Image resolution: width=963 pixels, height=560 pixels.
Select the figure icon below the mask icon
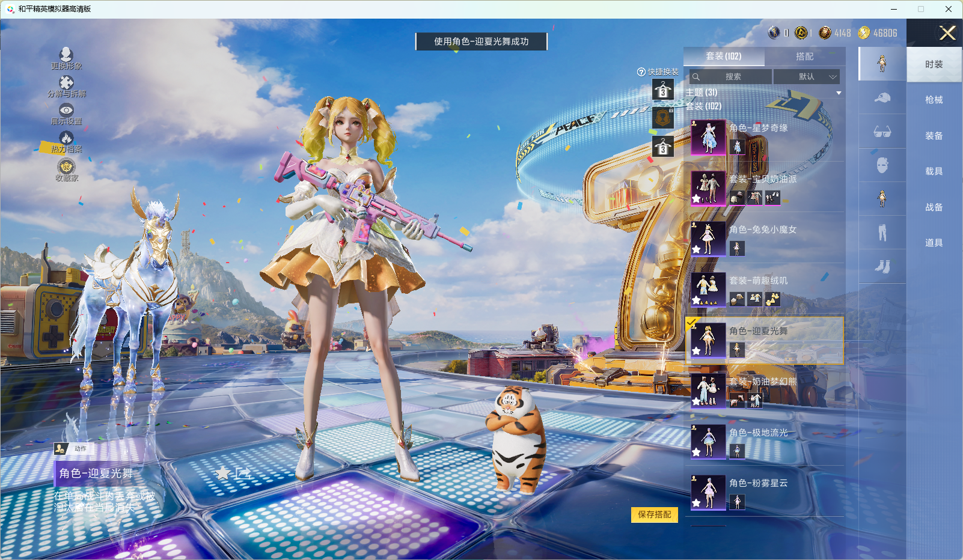(x=882, y=199)
